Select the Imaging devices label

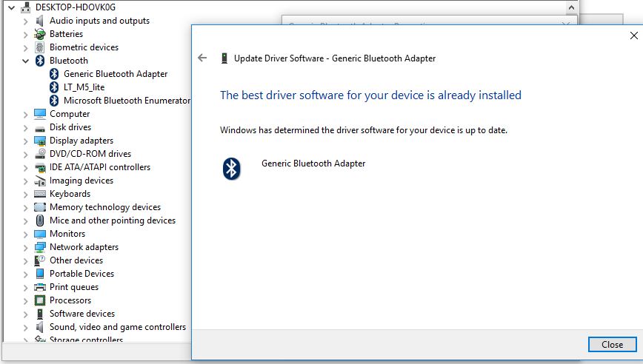(x=81, y=181)
